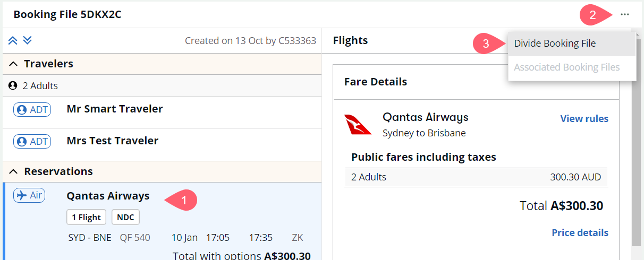The height and width of the screenshot is (260, 644).
Task: Open the View rules link
Action: (x=584, y=119)
